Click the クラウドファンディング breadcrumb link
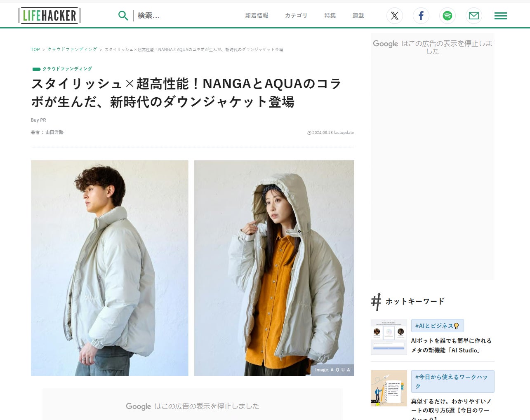The width and height of the screenshot is (530, 420). click(x=72, y=49)
